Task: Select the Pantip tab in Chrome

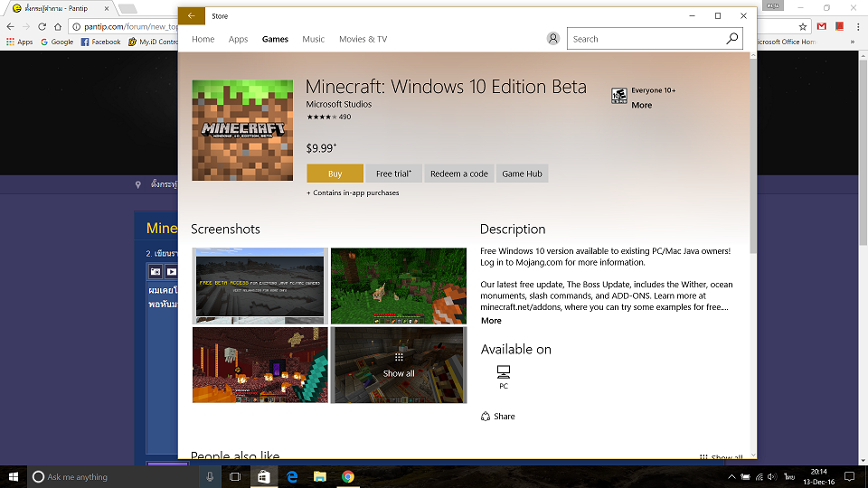Action: pos(61,8)
